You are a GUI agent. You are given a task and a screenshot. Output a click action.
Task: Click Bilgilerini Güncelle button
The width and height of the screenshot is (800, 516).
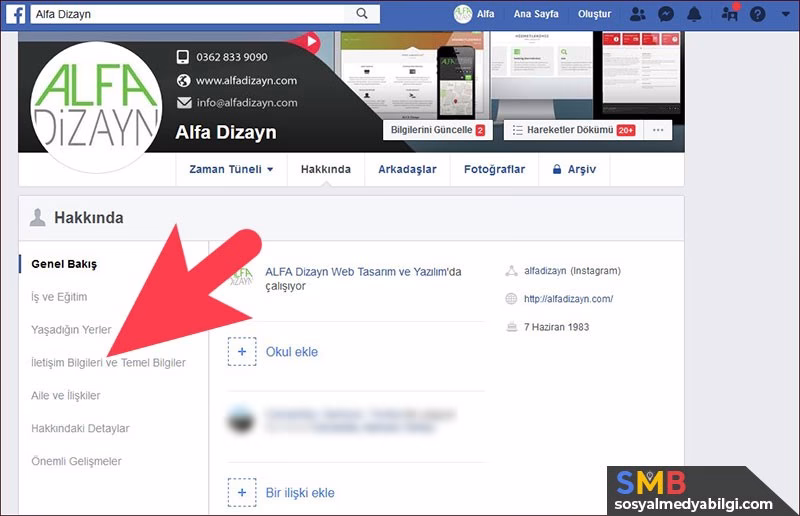point(438,130)
